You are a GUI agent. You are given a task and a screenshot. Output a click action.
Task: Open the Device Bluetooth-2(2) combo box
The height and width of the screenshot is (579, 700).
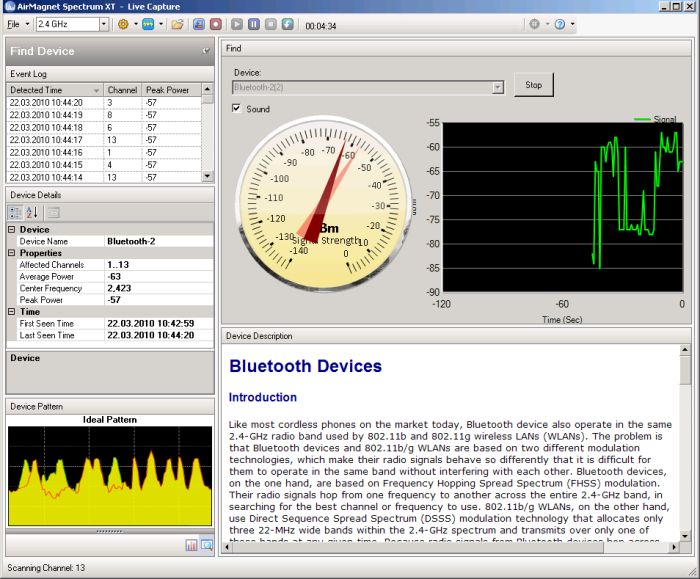click(368, 87)
